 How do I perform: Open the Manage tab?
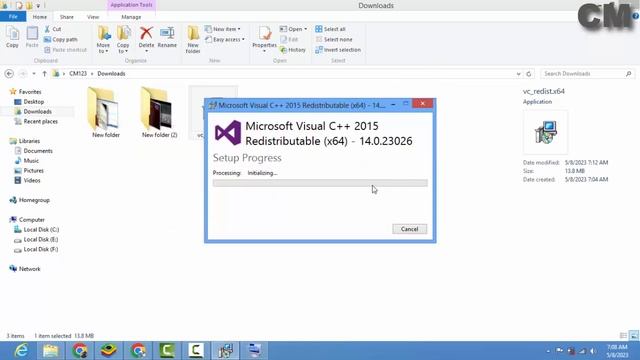click(131, 17)
